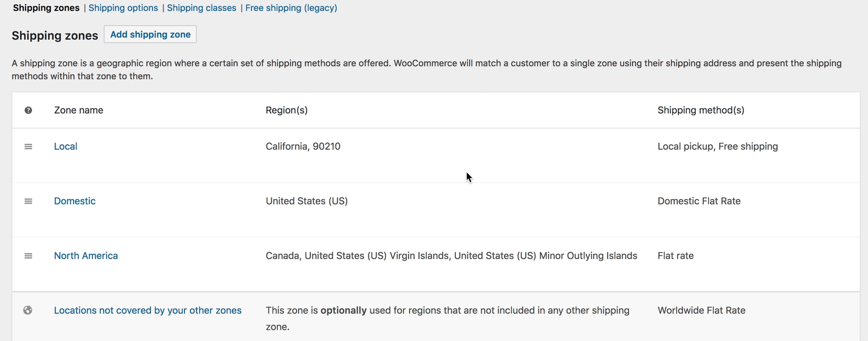Viewport: 868px width, 341px height.
Task: Switch to Shipping options tab
Action: pos(123,8)
